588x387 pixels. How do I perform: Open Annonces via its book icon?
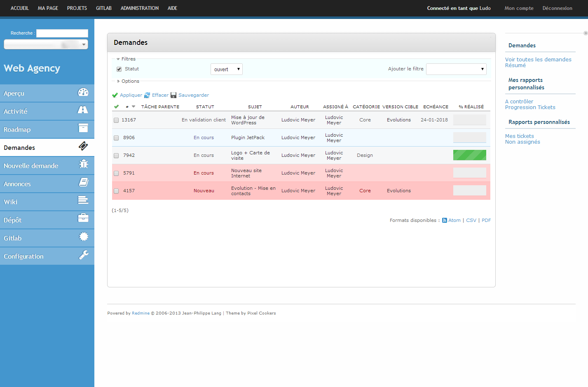coord(84,182)
